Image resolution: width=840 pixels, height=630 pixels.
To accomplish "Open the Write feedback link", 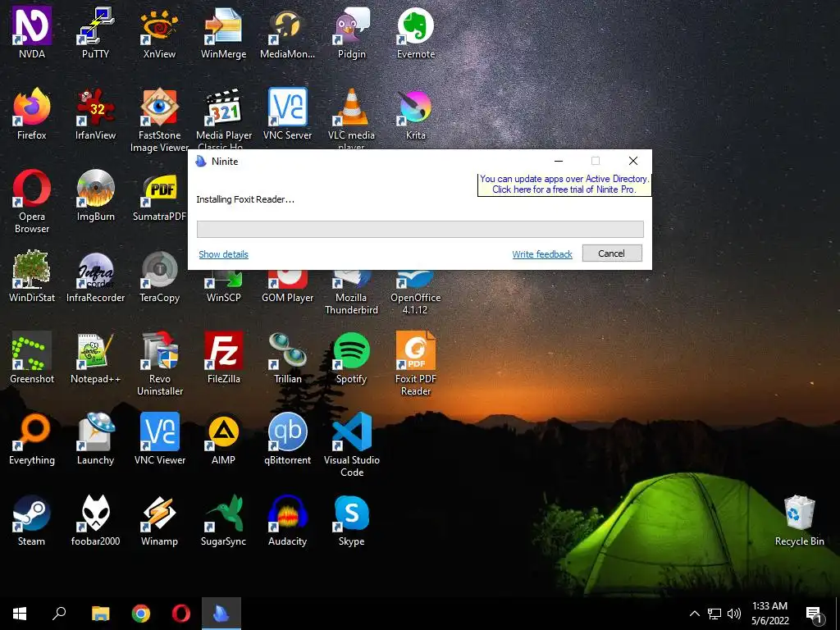I will click(542, 254).
